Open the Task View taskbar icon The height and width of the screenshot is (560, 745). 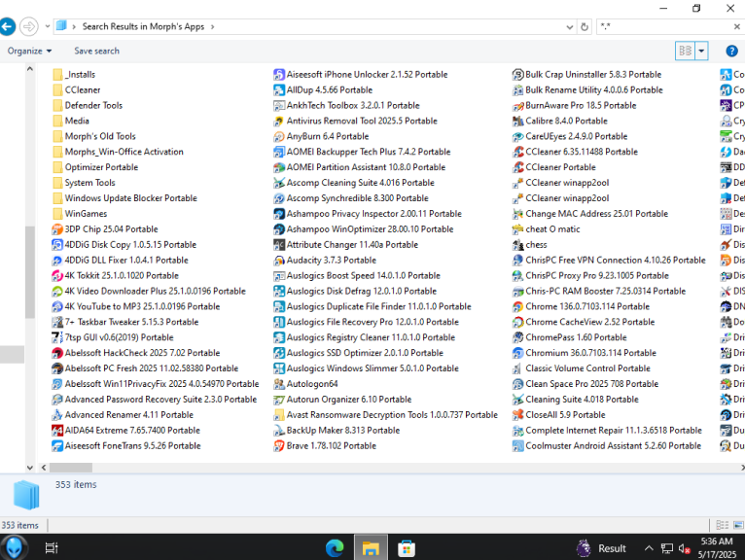(52, 548)
